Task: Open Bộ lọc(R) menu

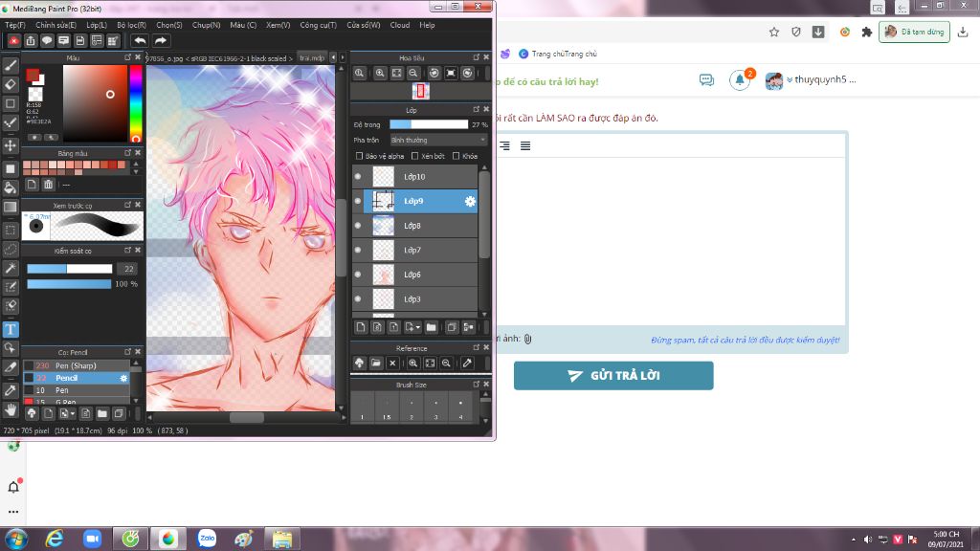Action: [131, 25]
